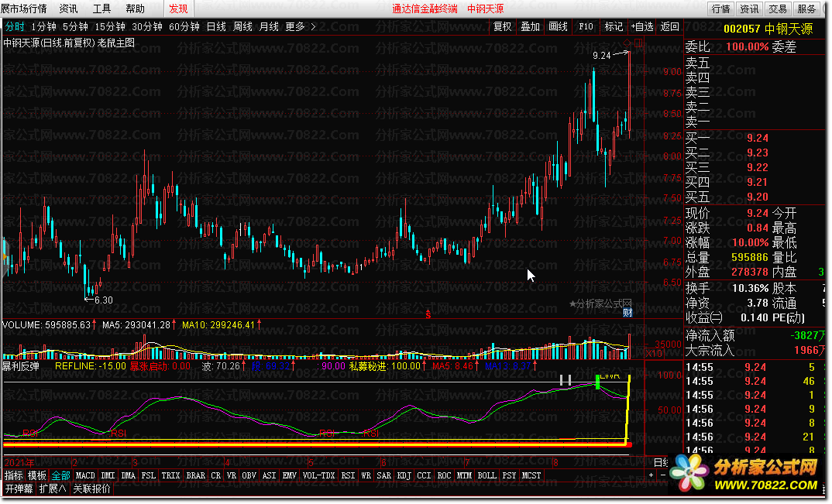This screenshot has height=504, width=832.
Task: Select the CR indicator
Action: 215,476
